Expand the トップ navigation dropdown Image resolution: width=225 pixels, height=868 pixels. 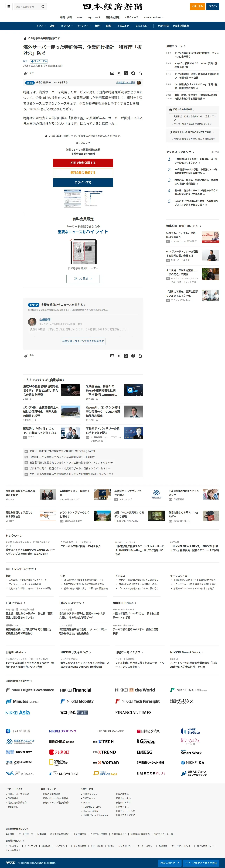pyautogui.click(x=41, y=26)
